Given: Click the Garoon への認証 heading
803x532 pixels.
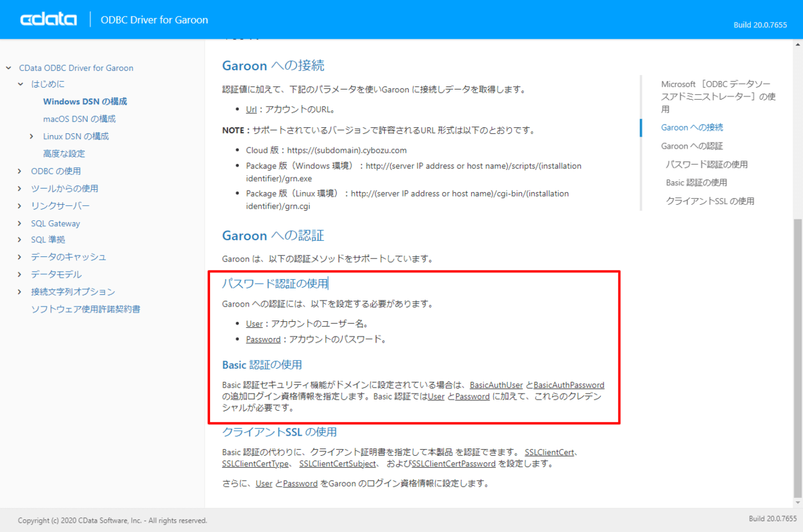Looking at the screenshot, I should 273,236.
